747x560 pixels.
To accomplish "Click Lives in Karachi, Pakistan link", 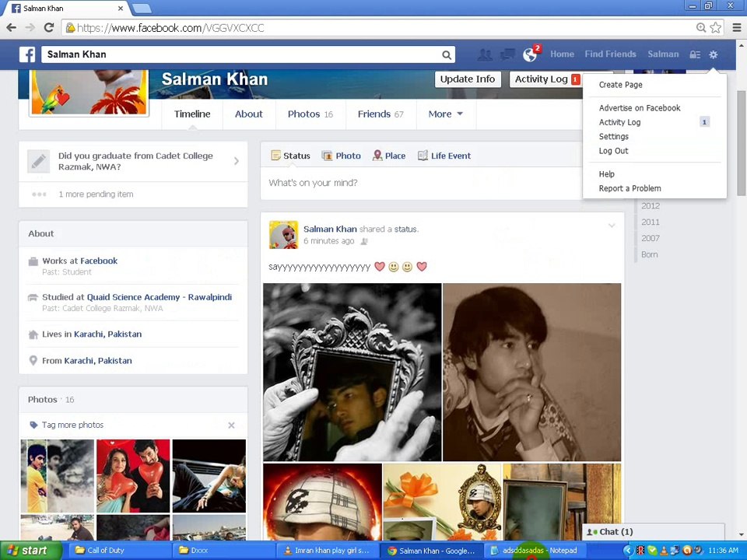I will coord(107,334).
